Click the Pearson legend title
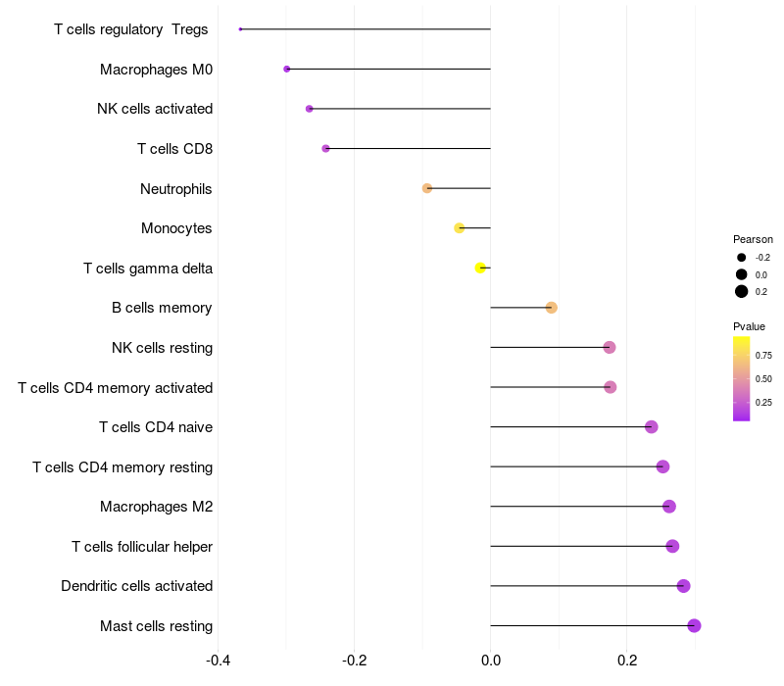784x686 pixels. (x=753, y=239)
